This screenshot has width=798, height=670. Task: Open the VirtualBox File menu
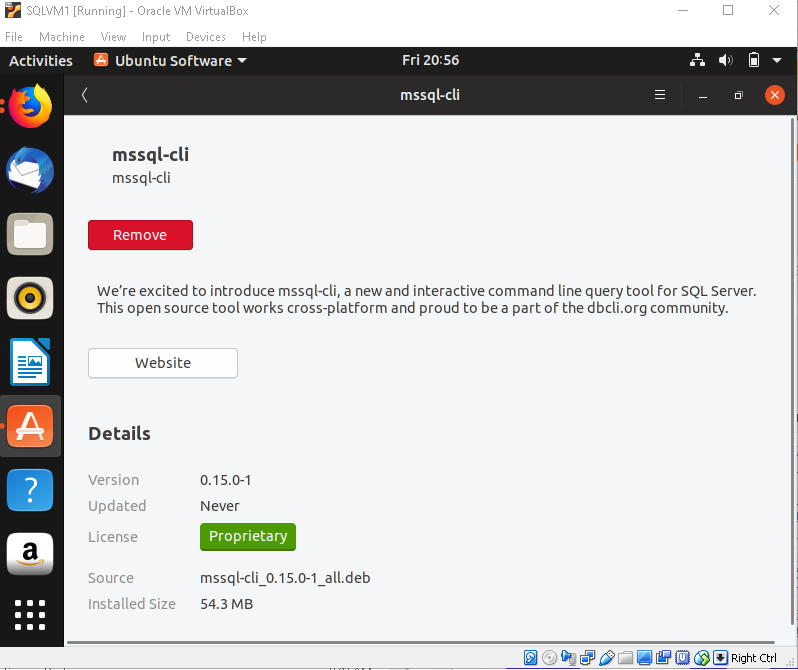pos(14,37)
